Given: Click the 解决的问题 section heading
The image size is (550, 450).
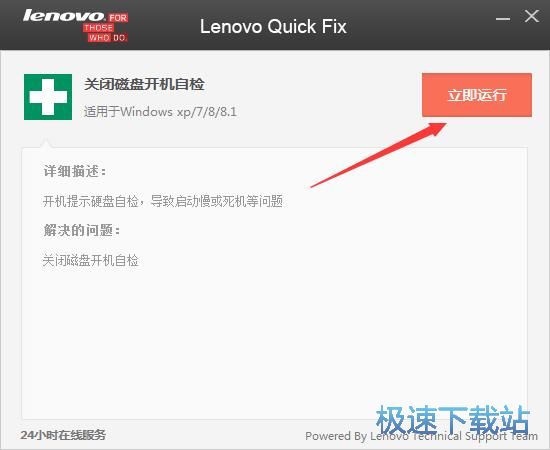Looking at the screenshot, I should 82,230.
